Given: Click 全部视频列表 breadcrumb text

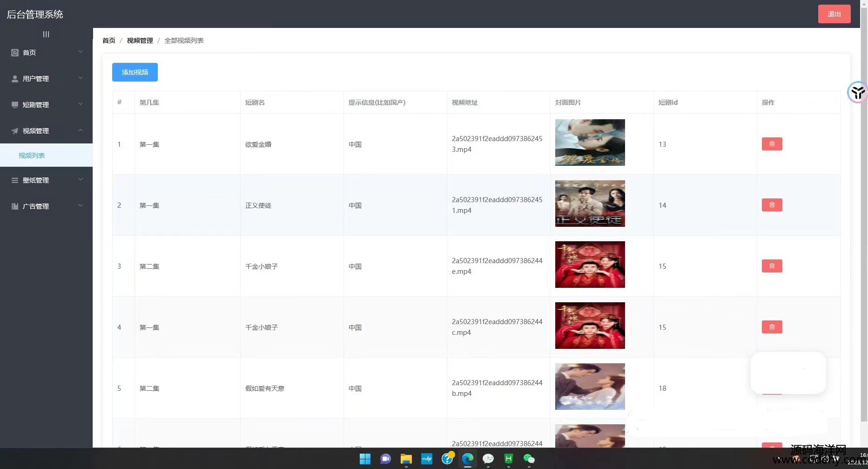Looking at the screenshot, I should (x=184, y=41).
